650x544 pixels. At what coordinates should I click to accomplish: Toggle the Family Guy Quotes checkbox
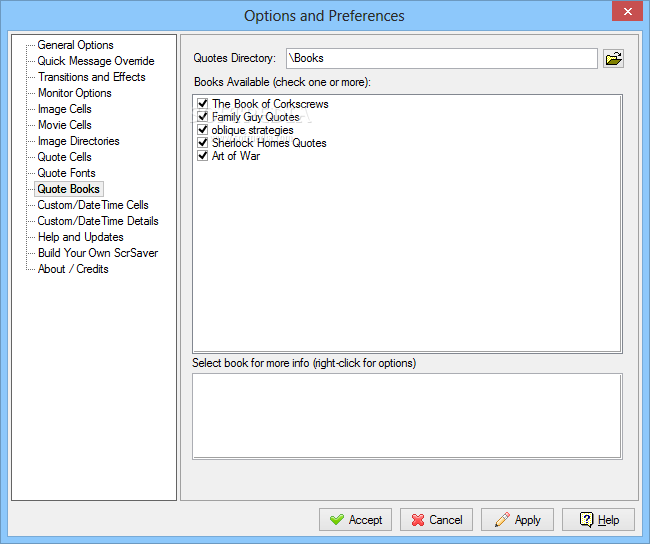pos(203,117)
